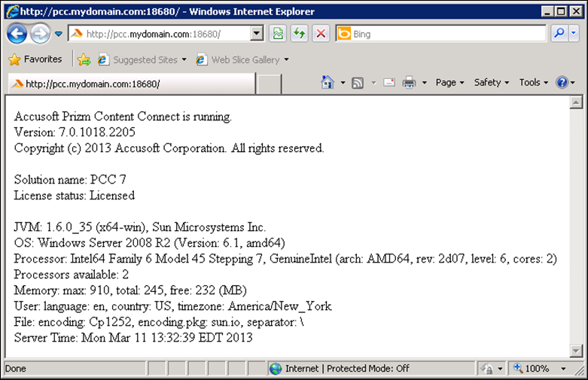The height and width of the screenshot is (380, 588).
Task: Click the status bar privacy/security lock icon
Action: (x=487, y=369)
